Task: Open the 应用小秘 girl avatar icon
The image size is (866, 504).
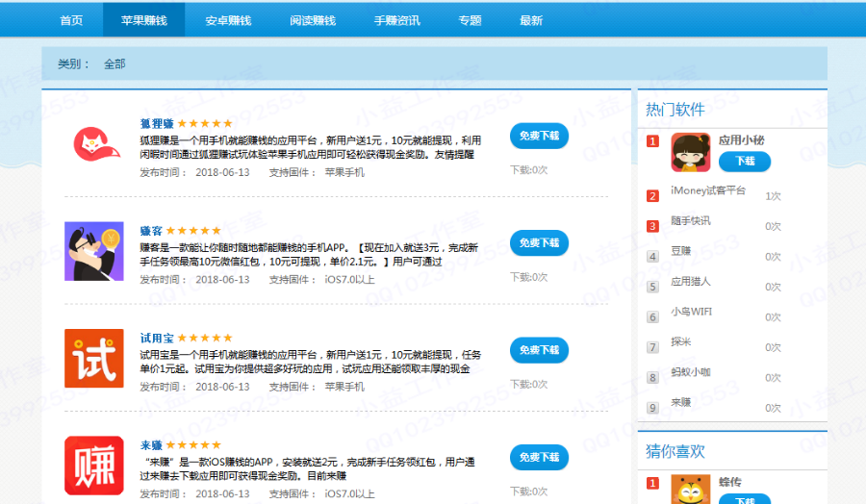Action: [690, 152]
